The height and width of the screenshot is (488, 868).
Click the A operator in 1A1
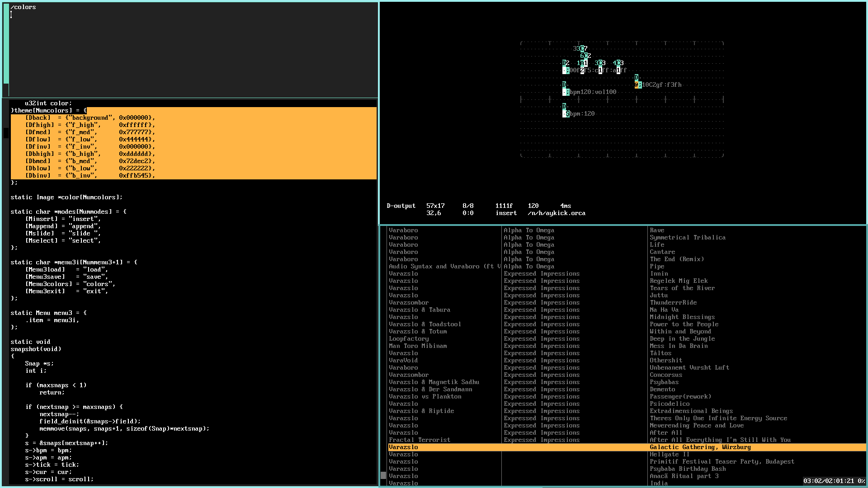coord(582,63)
